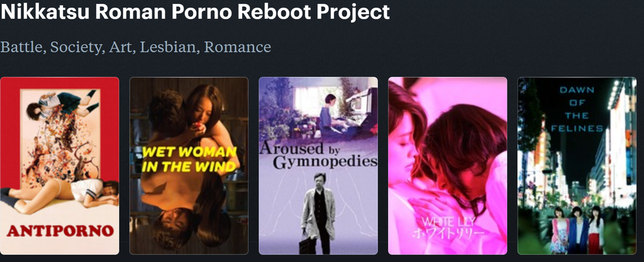Click the word Romance in the subtitle
644x262 pixels.
pyautogui.click(x=237, y=46)
